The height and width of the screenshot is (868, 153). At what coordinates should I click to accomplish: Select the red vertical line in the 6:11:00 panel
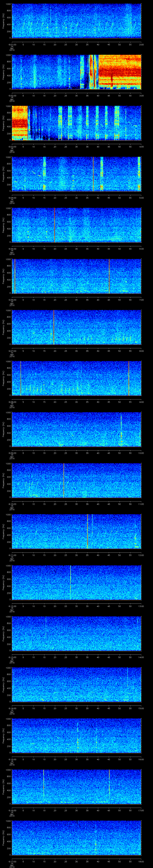coord(87,531)
